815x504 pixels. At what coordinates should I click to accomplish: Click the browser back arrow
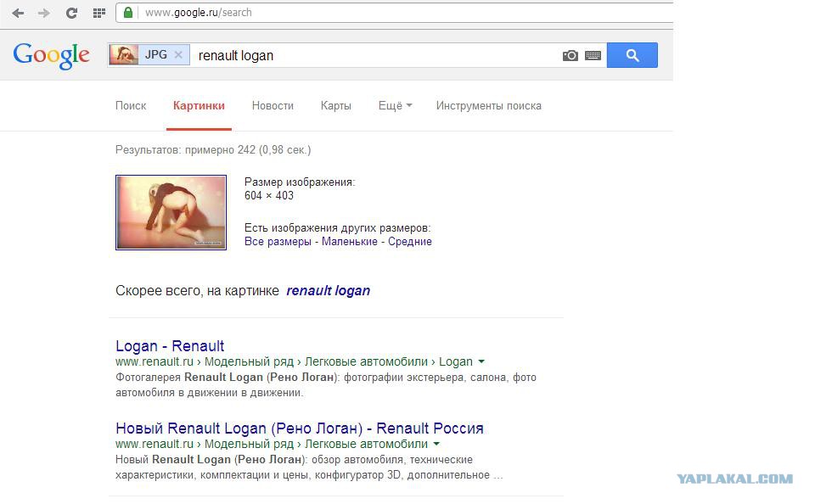click(x=18, y=13)
